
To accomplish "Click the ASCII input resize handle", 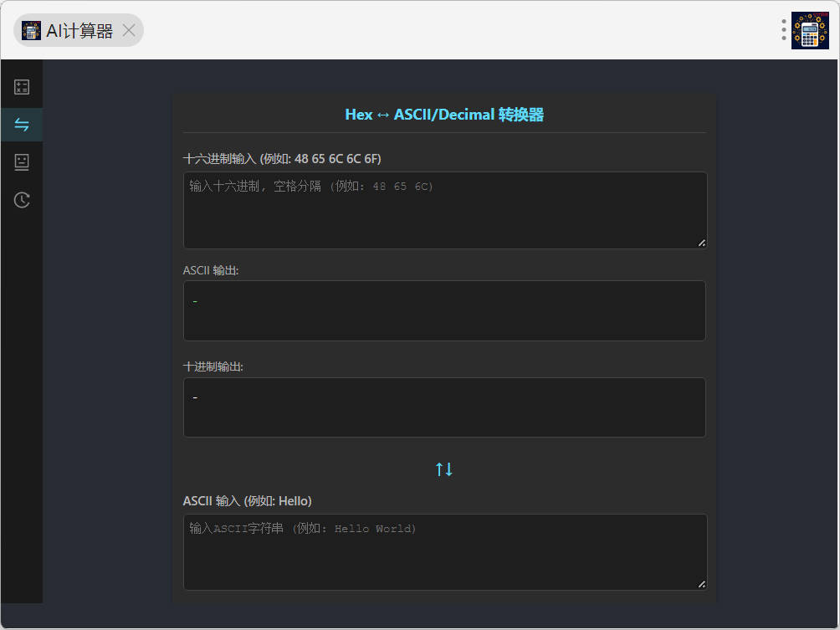I will pyautogui.click(x=701, y=585).
